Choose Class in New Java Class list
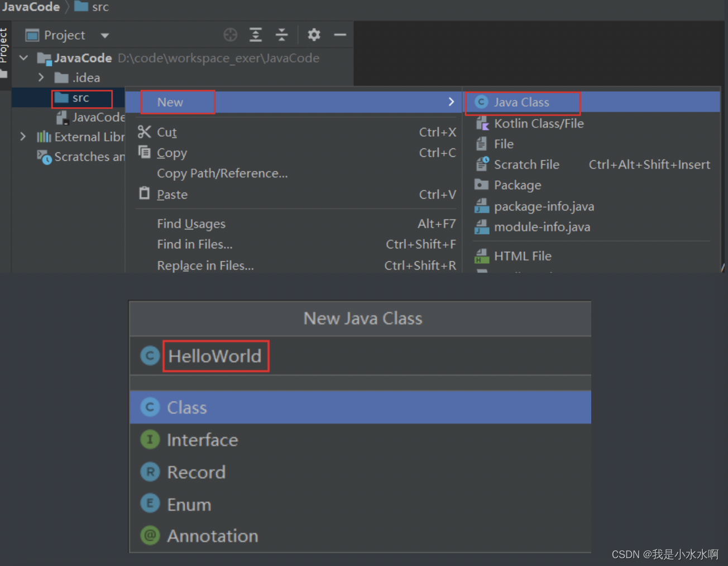Viewport: 728px width, 566px height. pos(360,407)
